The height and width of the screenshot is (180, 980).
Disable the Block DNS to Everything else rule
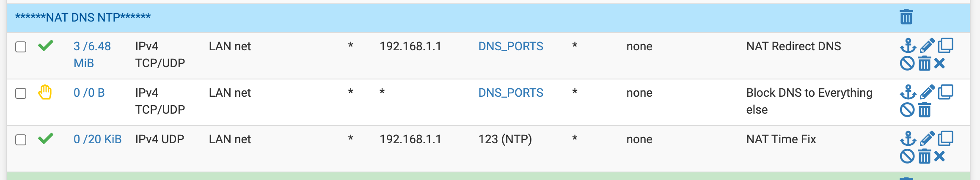[907, 110]
